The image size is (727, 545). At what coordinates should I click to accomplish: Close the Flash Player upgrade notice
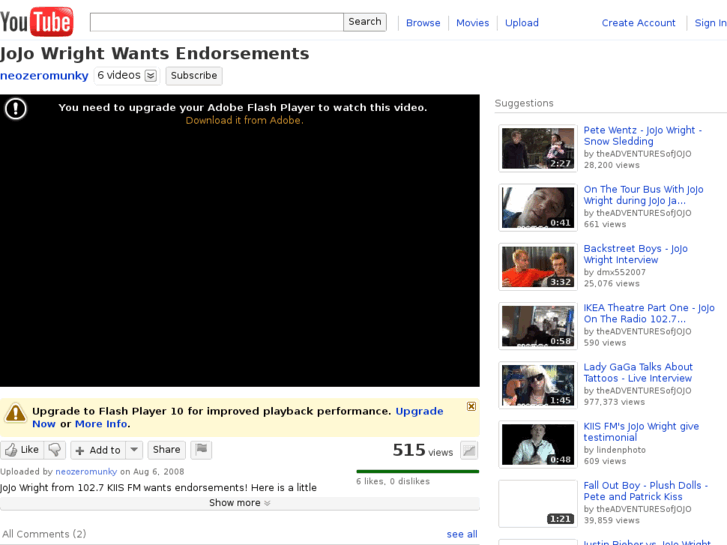471,406
